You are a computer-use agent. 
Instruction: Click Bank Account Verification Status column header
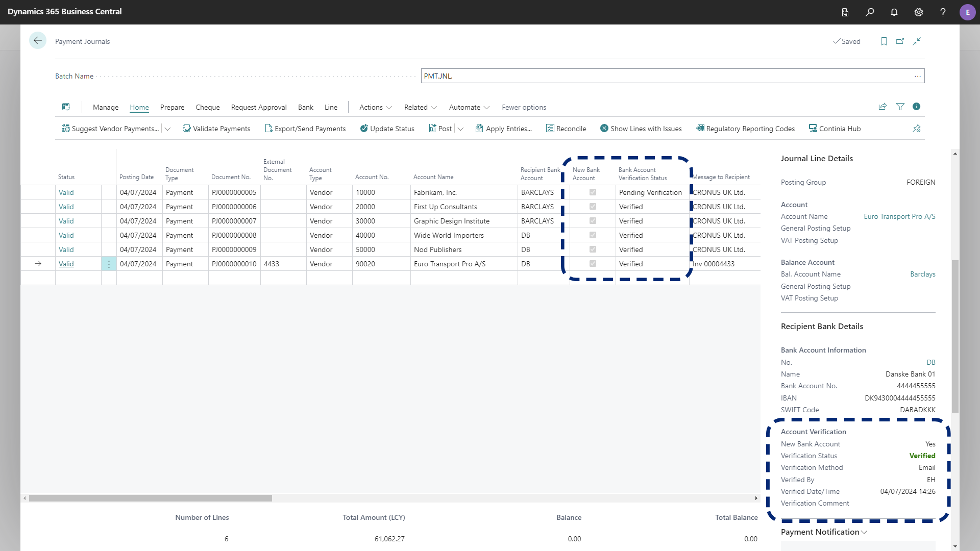pos(643,174)
